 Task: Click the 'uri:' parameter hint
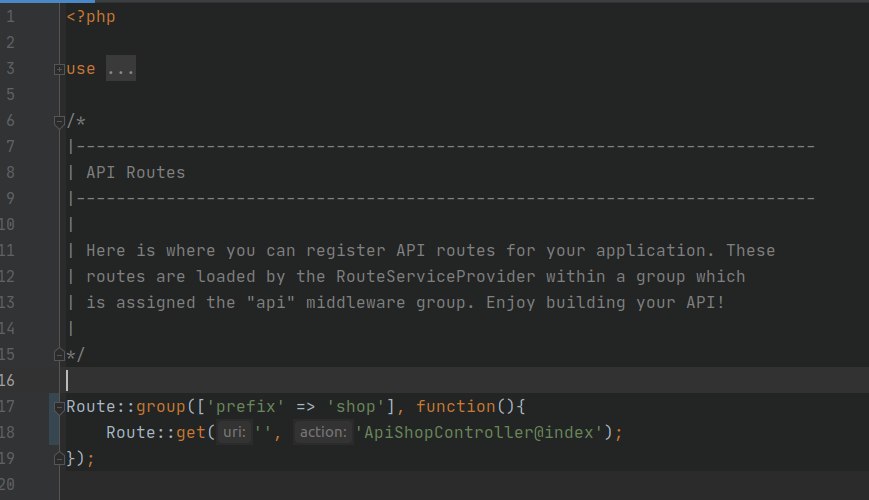pos(234,432)
